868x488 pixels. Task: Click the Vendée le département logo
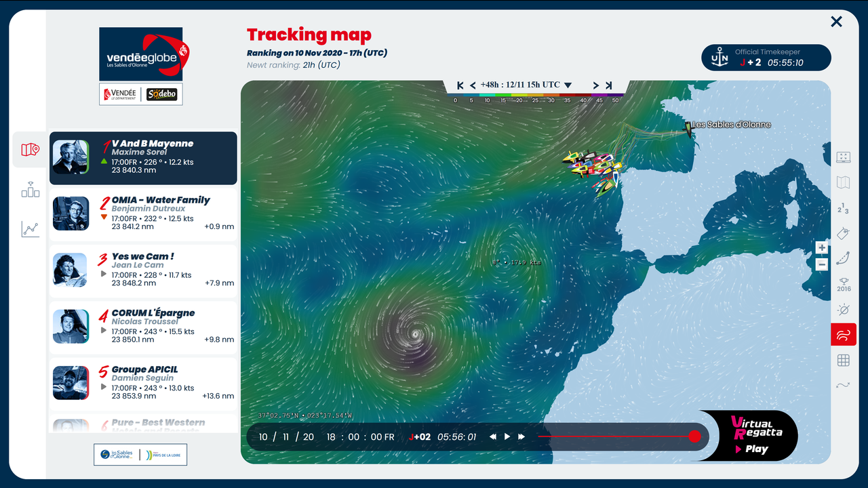point(120,94)
